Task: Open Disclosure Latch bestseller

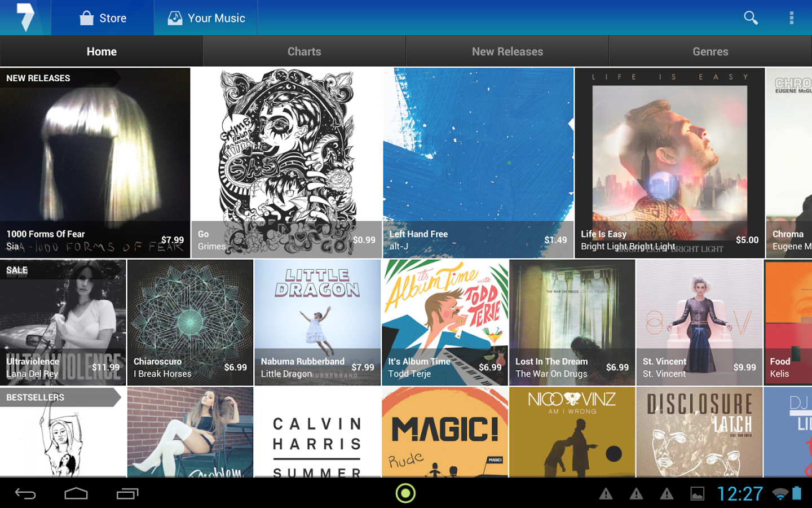Action: 699,432
